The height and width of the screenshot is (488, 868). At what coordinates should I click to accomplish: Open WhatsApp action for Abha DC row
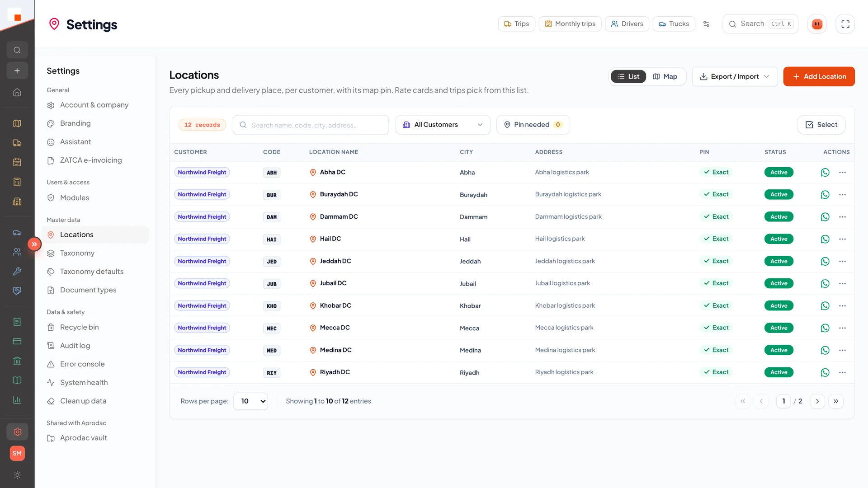[825, 172]
